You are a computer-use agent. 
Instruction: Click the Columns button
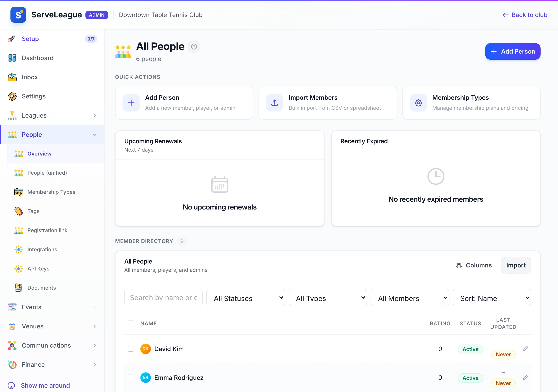(474, 265)
